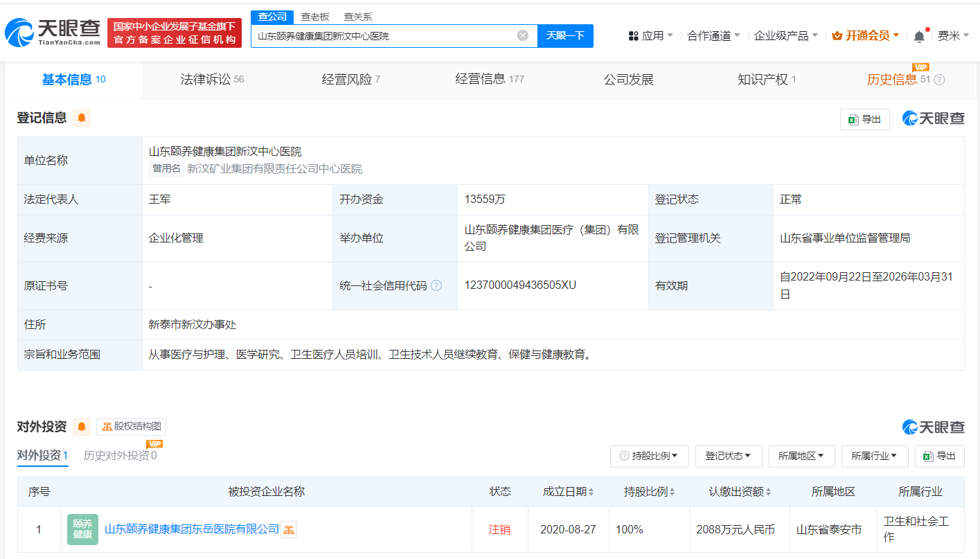Open the 持股比例 filter dropdown
The height and width of the screenshot is (559, 980).
click(649, 456)
